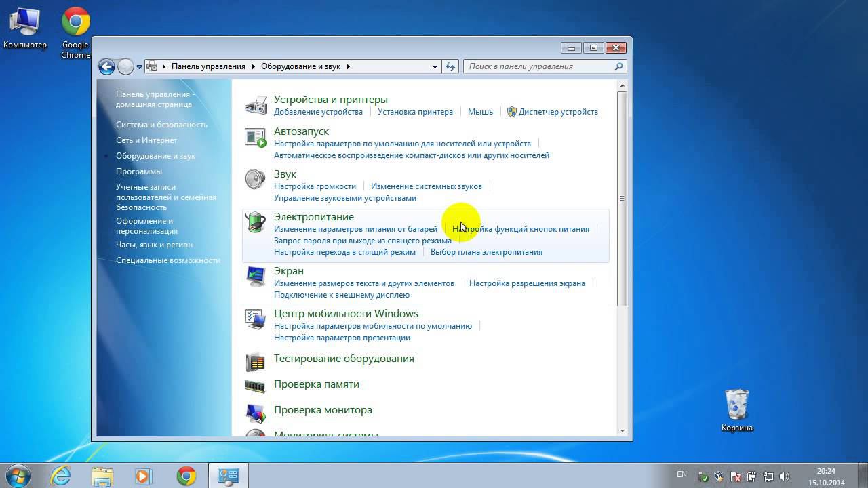Click the Devices and Printers category icon
The height and width of the screenshot is (488, 868).
coord(256,105)
